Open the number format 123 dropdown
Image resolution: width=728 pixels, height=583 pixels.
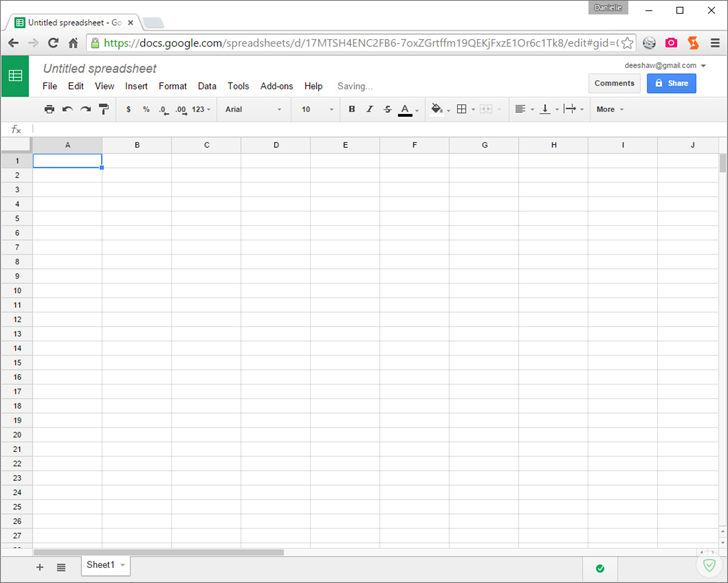click(201, 109)
